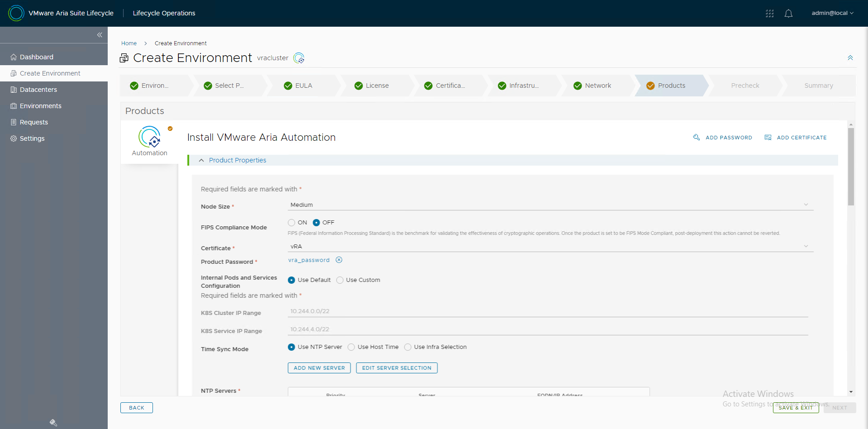This screenshot has width=868, height=429.
Task: Click the pin icon at the sidebar bottom
Action: coord(53,423)
